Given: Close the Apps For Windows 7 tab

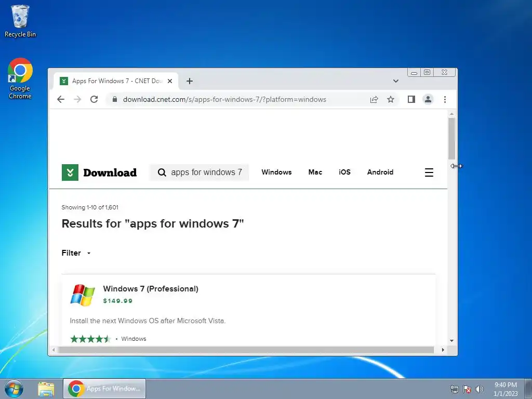Looking at the screenshot, I should pos(170,81).
